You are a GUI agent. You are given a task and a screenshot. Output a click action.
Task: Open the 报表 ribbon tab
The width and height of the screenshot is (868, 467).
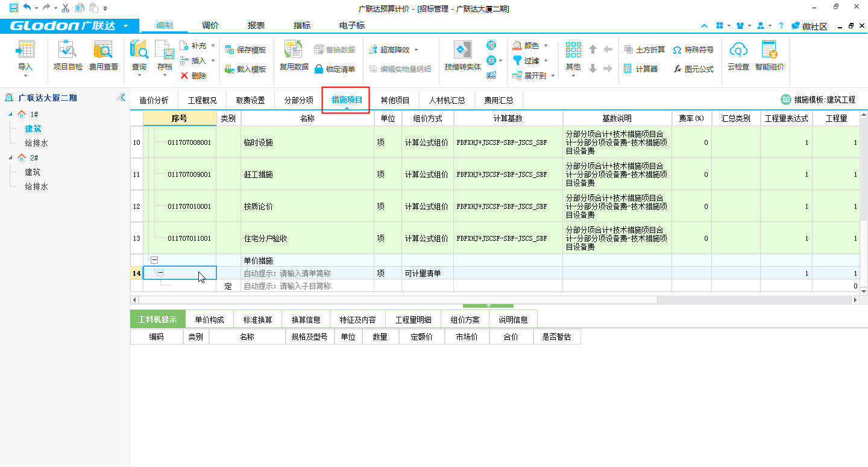[256, 25]
